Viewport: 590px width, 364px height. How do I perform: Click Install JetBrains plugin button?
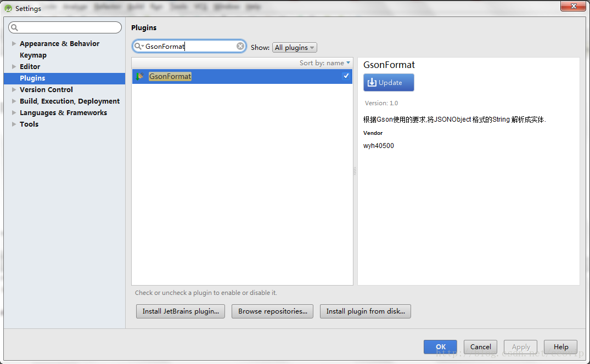(x=181, y=311)
